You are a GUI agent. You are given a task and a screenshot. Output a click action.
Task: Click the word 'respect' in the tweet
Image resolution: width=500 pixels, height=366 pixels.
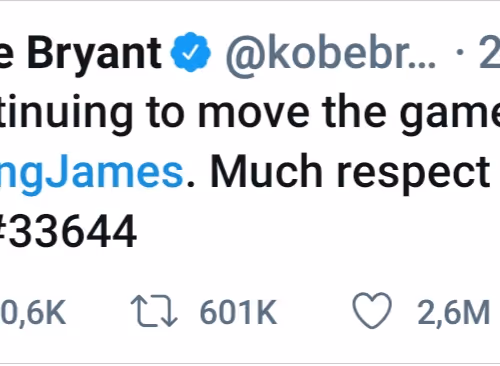[413, 175]
